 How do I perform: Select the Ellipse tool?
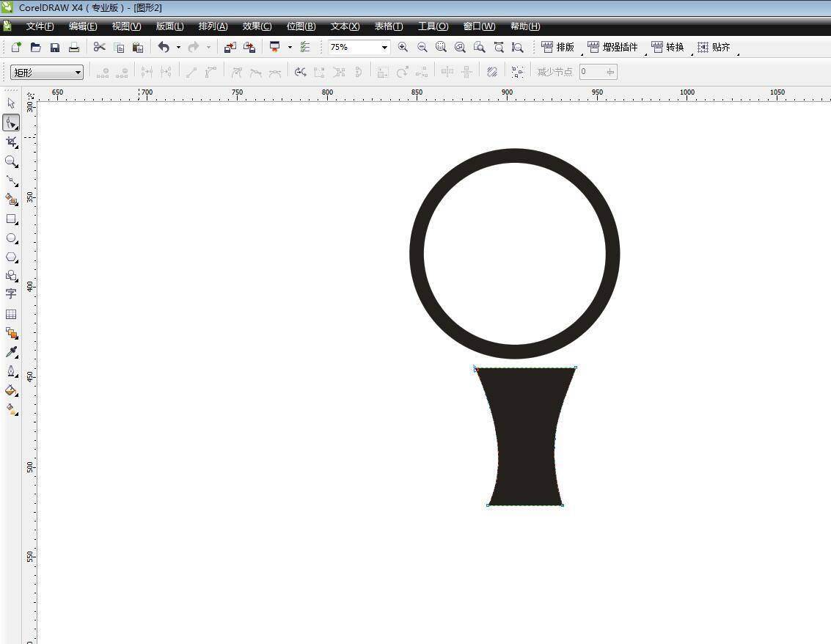point(11,238)
